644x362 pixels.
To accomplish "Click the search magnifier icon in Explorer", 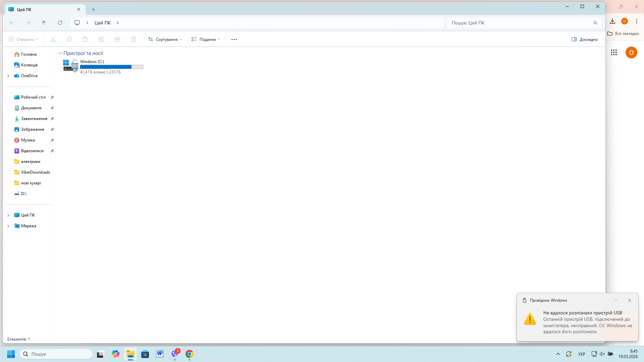I will point(595,23).
